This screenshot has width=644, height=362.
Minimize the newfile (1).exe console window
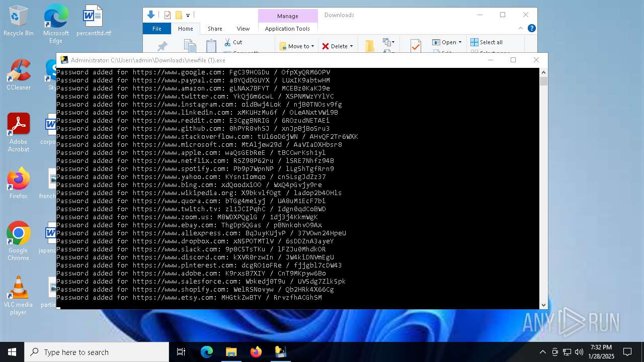point(491,60)
